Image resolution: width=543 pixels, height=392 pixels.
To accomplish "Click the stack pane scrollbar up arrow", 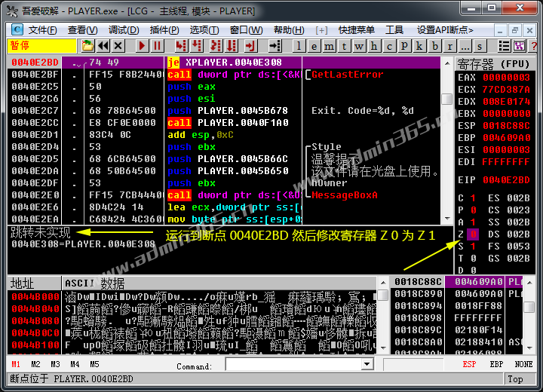I will click(529, 283).
